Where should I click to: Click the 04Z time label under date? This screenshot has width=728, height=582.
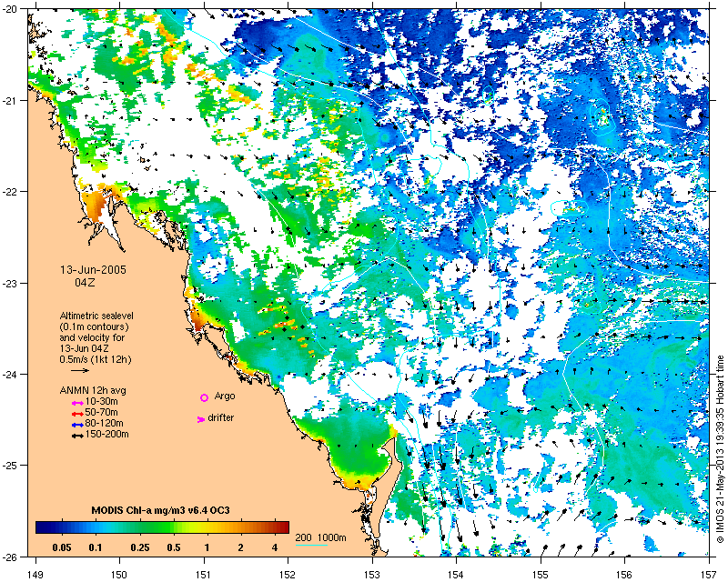pos(85,282)
